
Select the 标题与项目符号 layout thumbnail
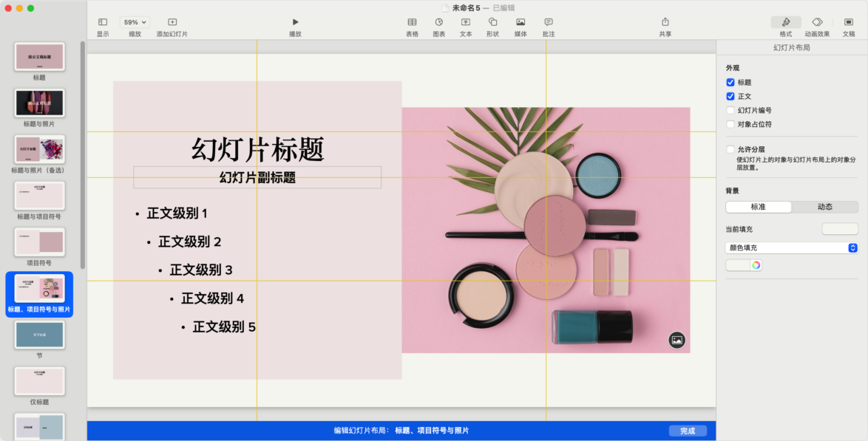coord(39,195)
